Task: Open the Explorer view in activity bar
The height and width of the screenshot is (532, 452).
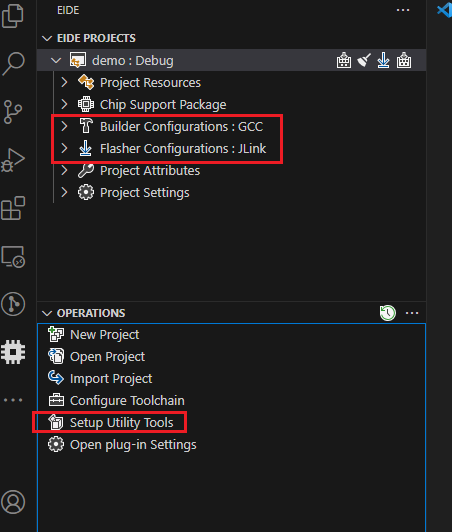Action: pos(13,15)
